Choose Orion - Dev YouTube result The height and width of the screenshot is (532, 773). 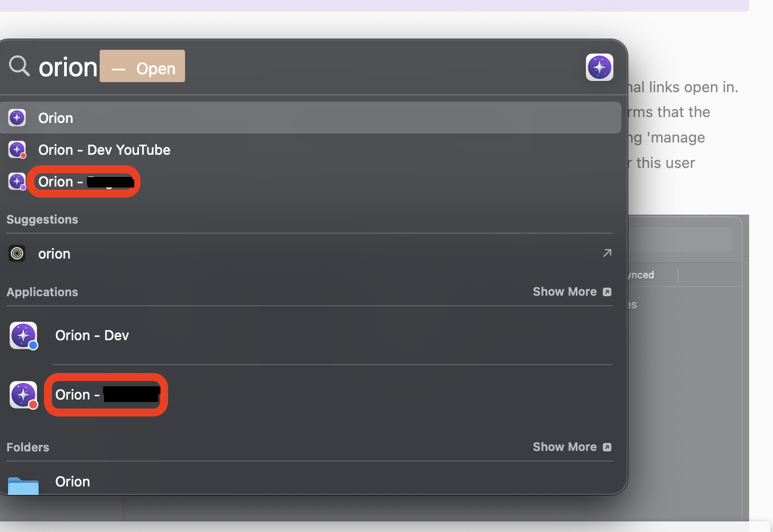104,150
